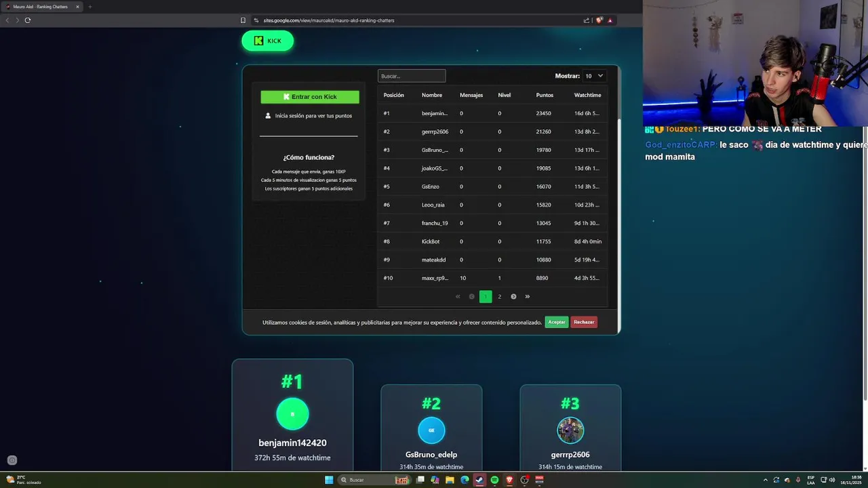Click Leoo_raia name in table
Image resolution: width=868 pixels, height=488 pixels.
tap(433, 205)
